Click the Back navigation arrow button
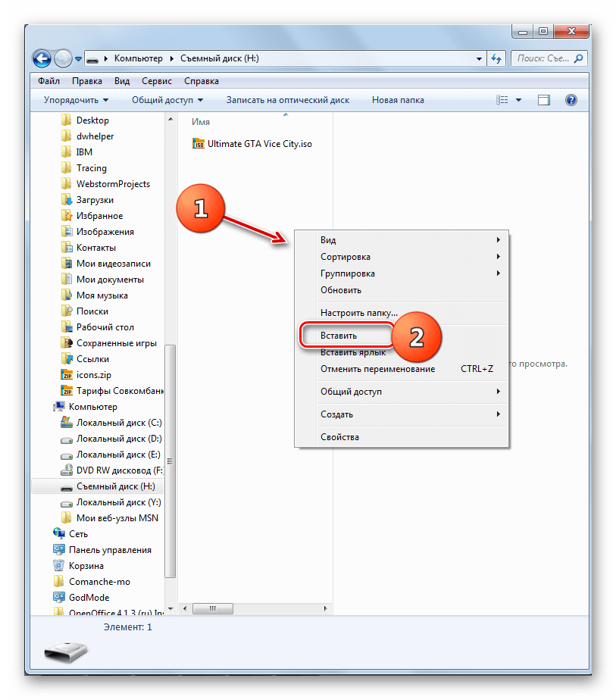The height and width of the screenshot is (700, 616). pyautogui.click(x=42, y=58)
